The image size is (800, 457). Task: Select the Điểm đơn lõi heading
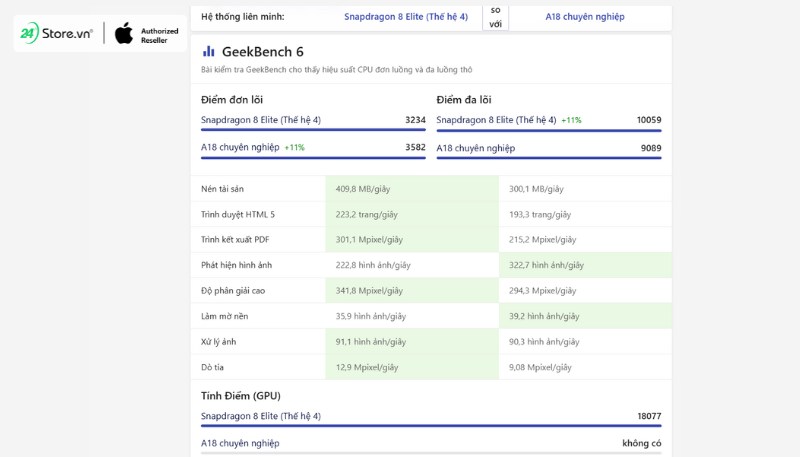pos(232,100)
